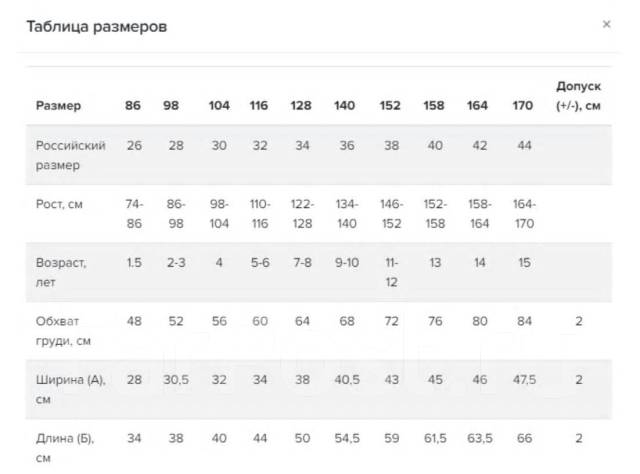The image size is (640, 474).
Task: Close the size table dialog
Action: (x=606, y=24)
